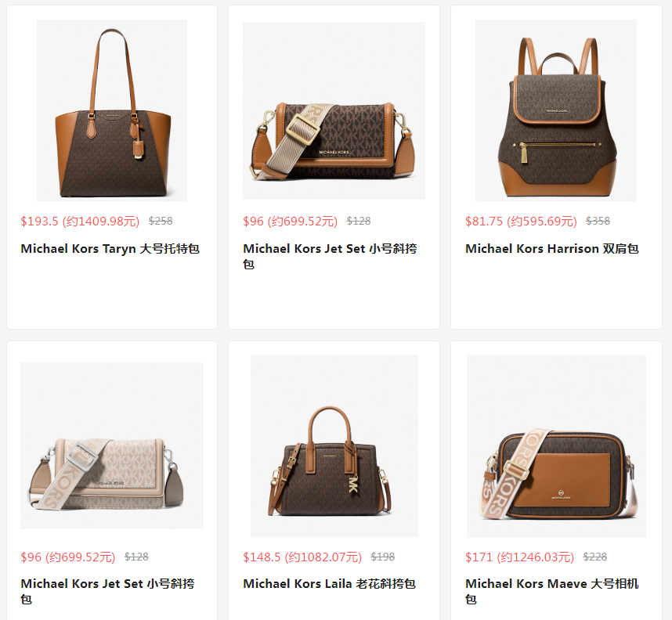Open the Taryn tote bag product image
Screen dimensions: 672x620
coord(112,110)
